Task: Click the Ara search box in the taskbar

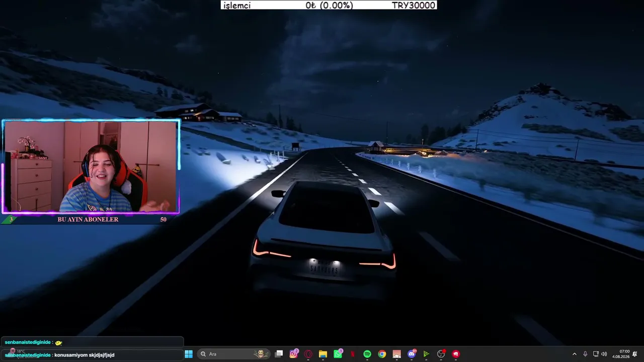Action: (234, 354)
